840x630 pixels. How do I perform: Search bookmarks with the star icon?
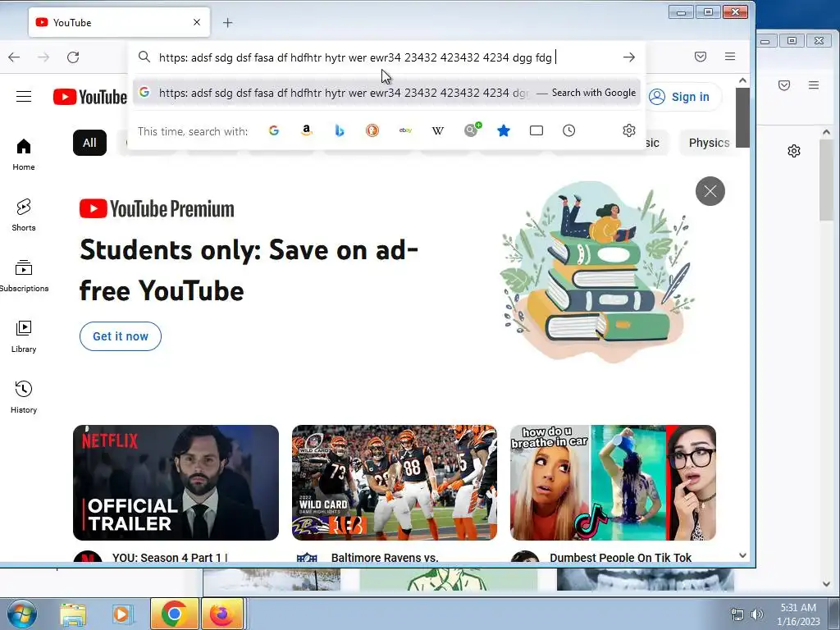pos(504,130)
